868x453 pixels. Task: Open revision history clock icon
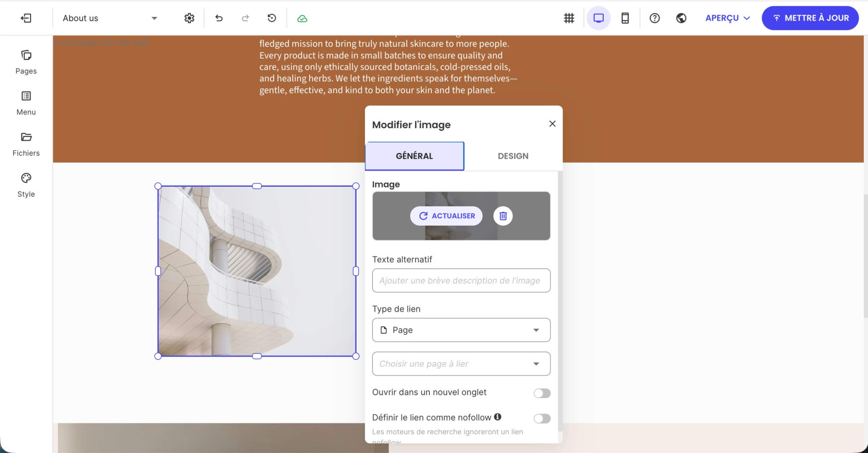[x=272, y=18]
